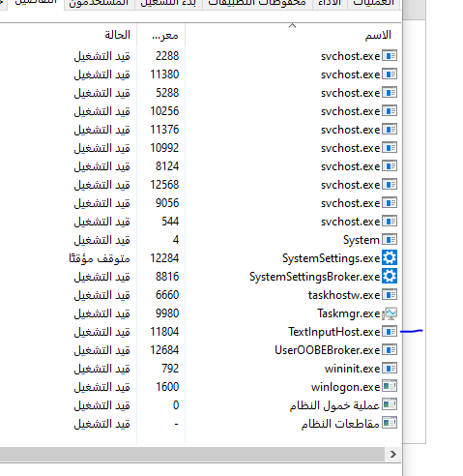The height and width of the screenshot is (476, 463).
Task: Select the System process name
Action: 362,240
